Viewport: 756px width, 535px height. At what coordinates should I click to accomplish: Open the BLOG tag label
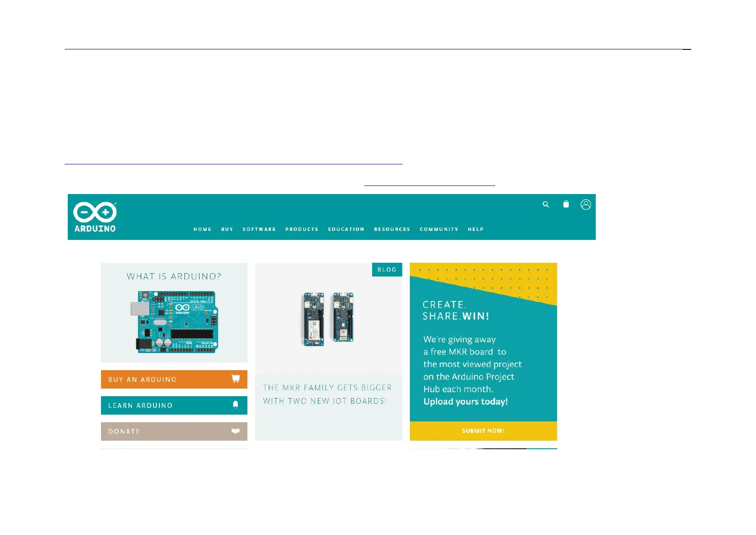point(387,270)
